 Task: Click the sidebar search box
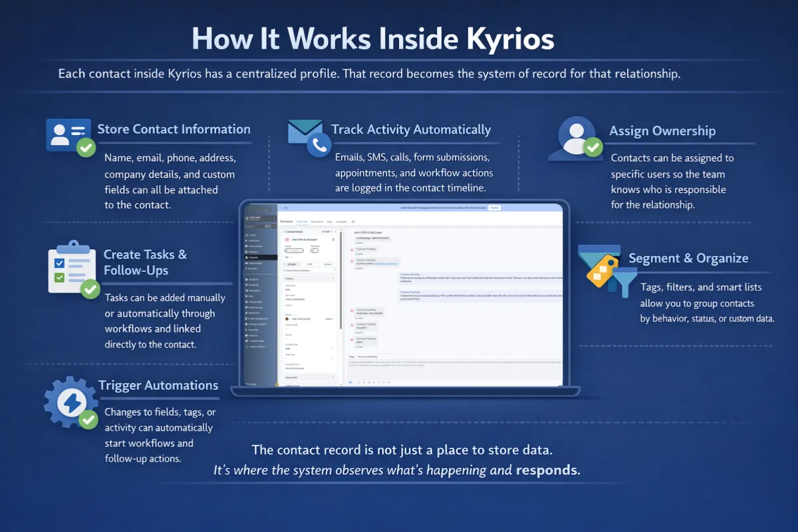point(257,226)
